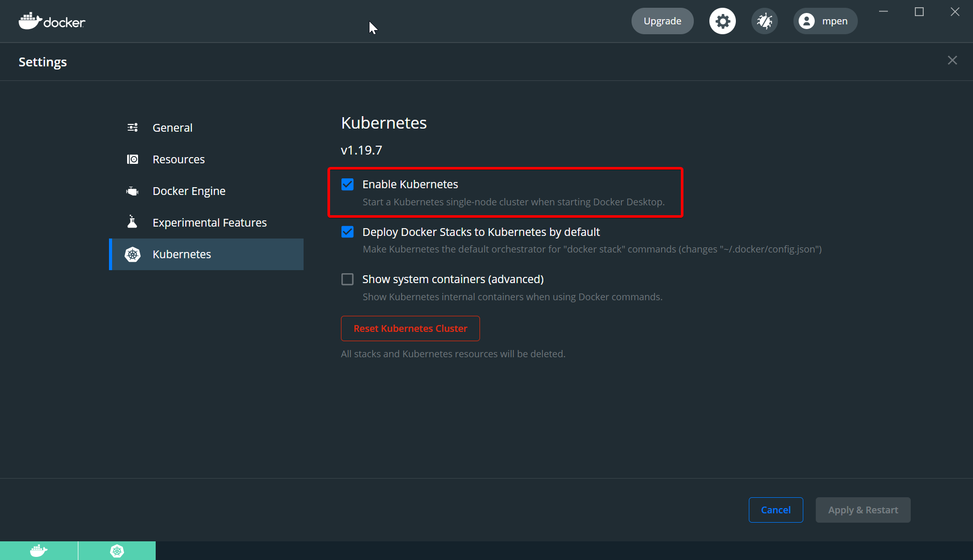Click the Upgrade button

click(662, 21)
